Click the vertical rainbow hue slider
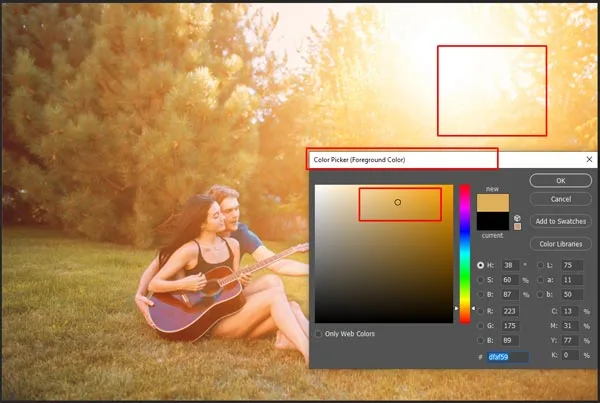600x403 pixels. (x=465, y=254)
